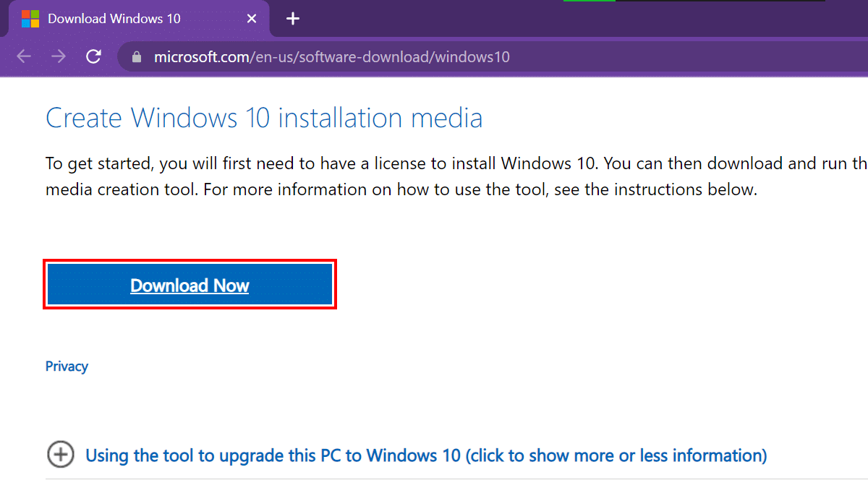Open a new browser tab
Screen dimensions: 868x488
[292, 18]
